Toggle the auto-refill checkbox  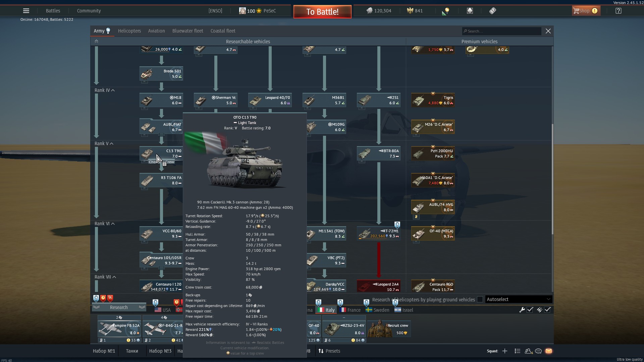[547, 310]
